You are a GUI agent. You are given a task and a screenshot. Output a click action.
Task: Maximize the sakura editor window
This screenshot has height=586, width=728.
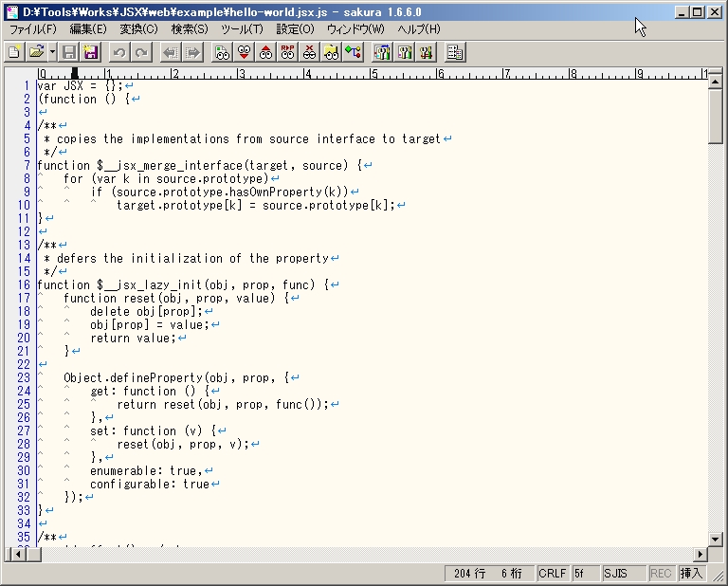[x=698, y=12]
